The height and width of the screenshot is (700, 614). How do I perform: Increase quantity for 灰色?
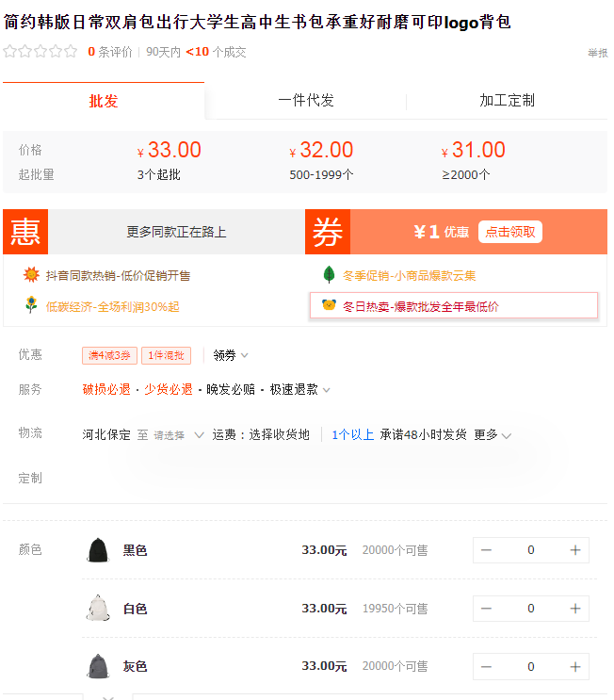[575, 667]
